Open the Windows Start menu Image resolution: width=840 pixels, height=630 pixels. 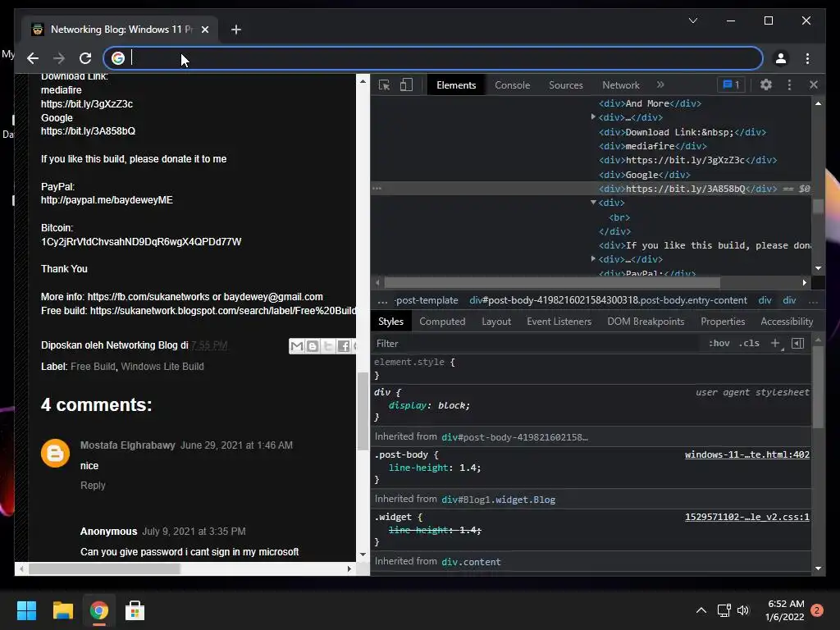pos(26,610)
